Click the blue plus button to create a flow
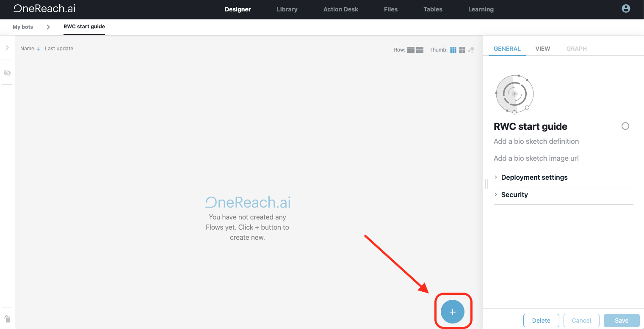The height and width of the screenshot is (329, 644). (x=453, y=312)
